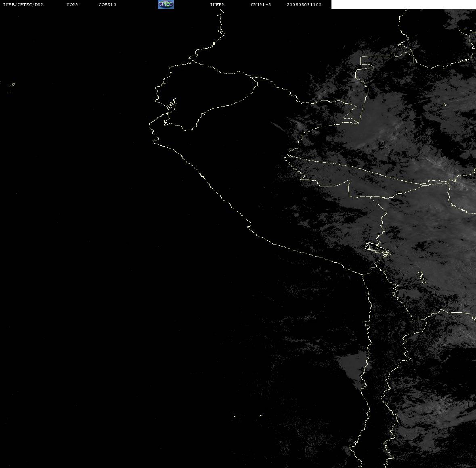476x468 pixels.
Task: Click the small circle marker in the Amazon clouds
Action: pos(445,105)
